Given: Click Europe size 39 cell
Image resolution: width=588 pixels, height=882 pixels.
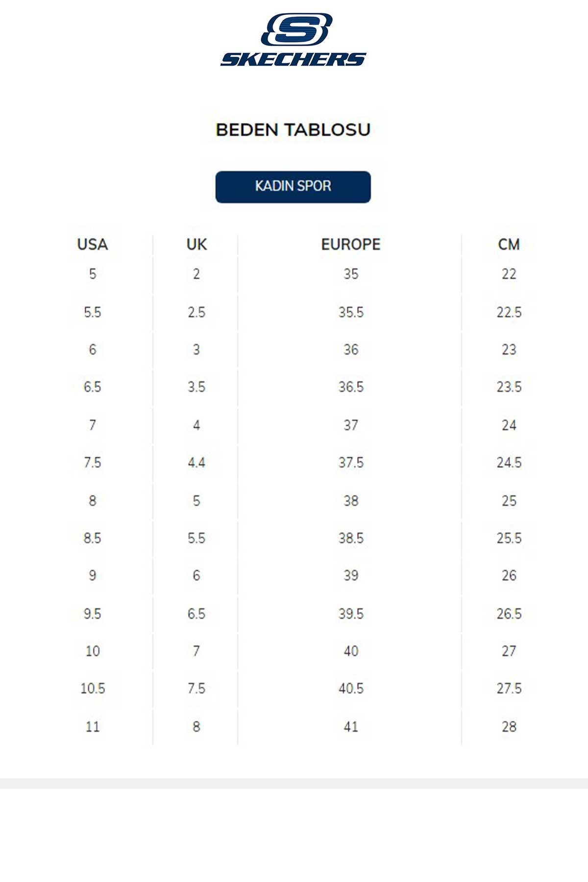Looking at the screenshot, I should tap(351, 575).
